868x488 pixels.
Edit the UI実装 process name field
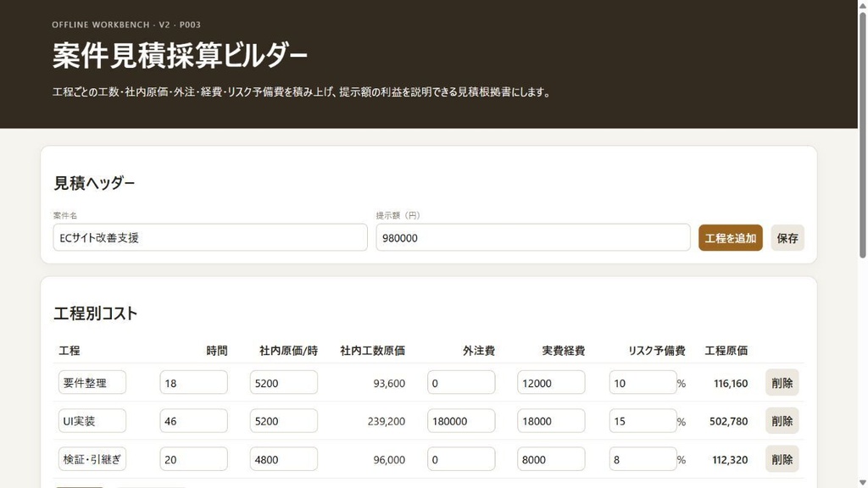coord(92,420)
